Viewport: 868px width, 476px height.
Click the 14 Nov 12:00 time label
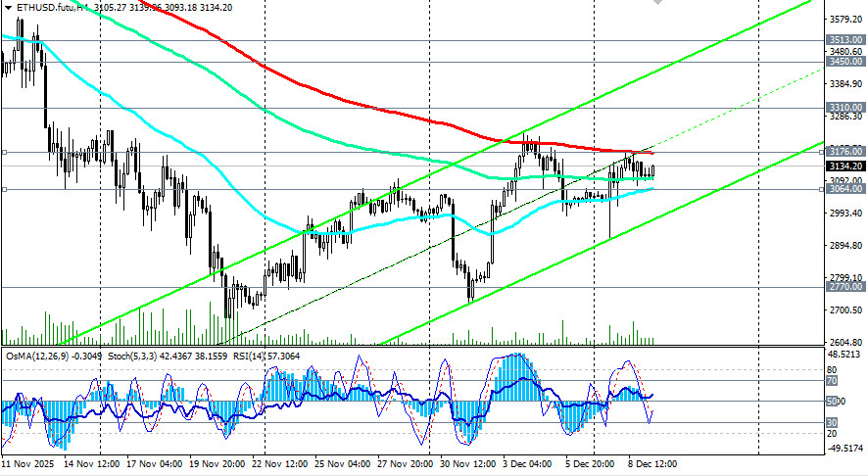click(x=91, y=464)
